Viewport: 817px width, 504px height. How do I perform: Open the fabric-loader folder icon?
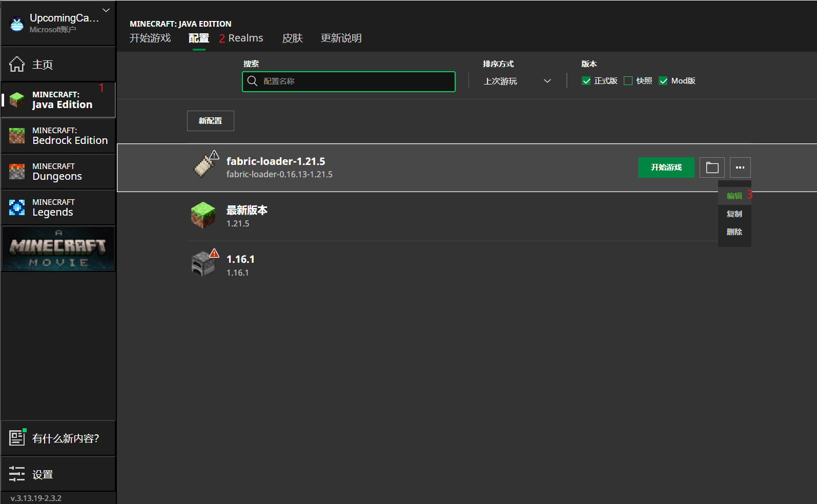click(712, 167)
